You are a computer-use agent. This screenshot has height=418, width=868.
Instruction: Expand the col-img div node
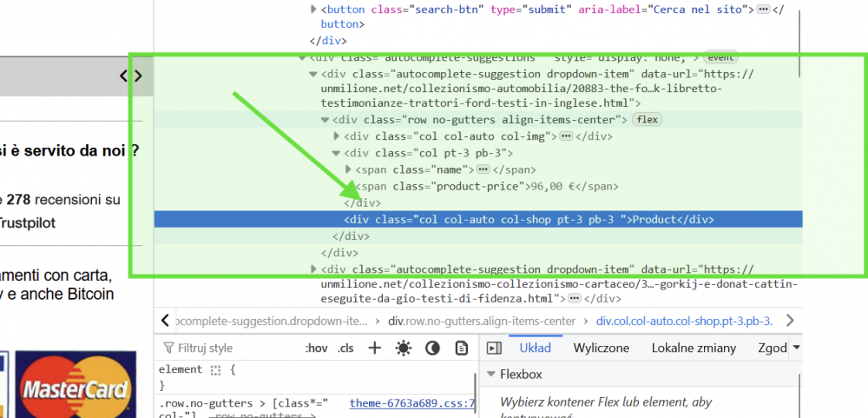point(337,136)
